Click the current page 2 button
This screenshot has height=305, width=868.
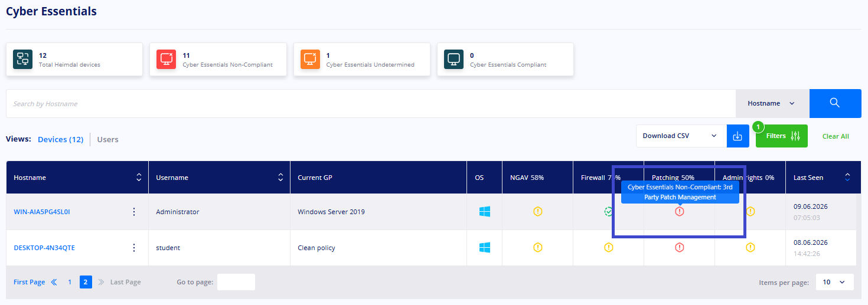(86, 282)
